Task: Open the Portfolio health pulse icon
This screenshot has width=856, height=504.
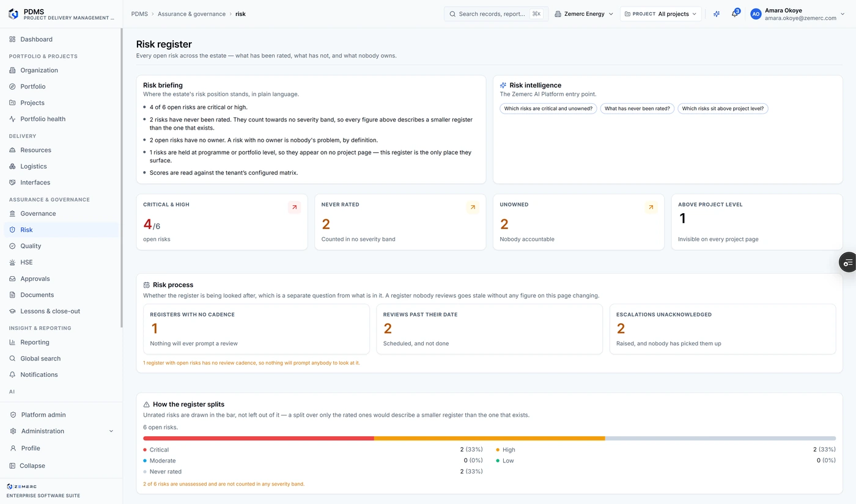Action: pyautogui.click(x=12, y=119)
